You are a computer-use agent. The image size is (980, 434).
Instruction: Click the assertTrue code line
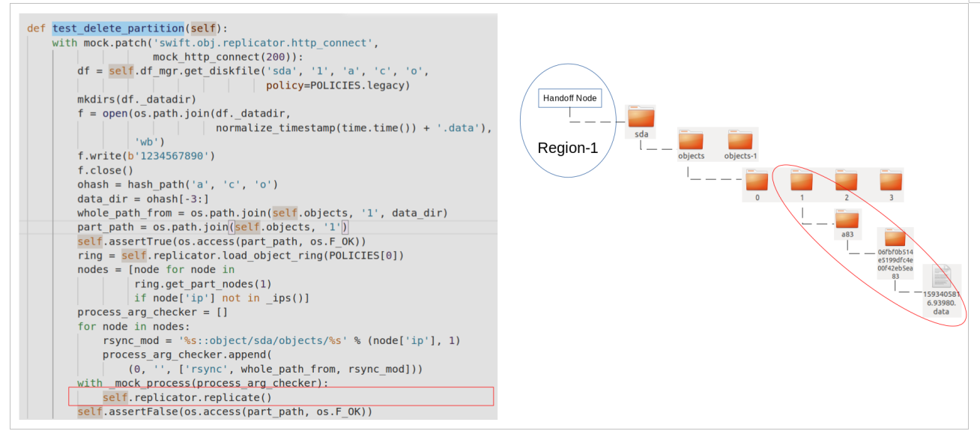click(x=222, y=241)
